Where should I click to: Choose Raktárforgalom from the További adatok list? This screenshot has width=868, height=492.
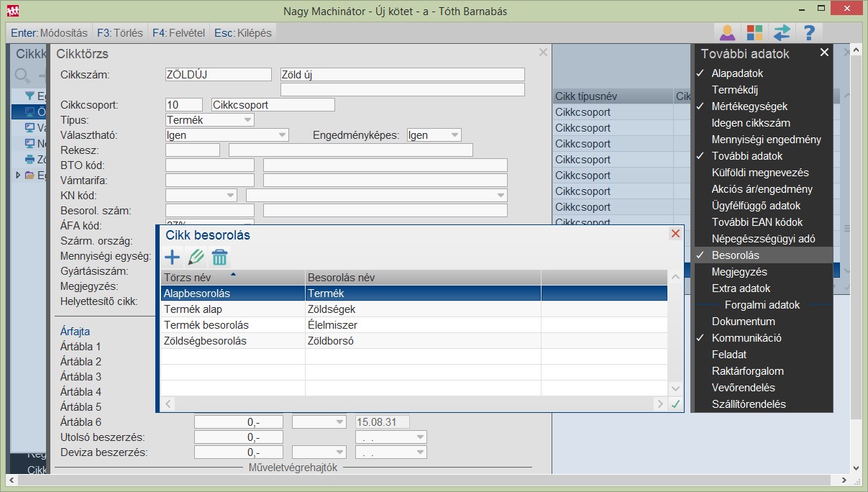[747, 371]
